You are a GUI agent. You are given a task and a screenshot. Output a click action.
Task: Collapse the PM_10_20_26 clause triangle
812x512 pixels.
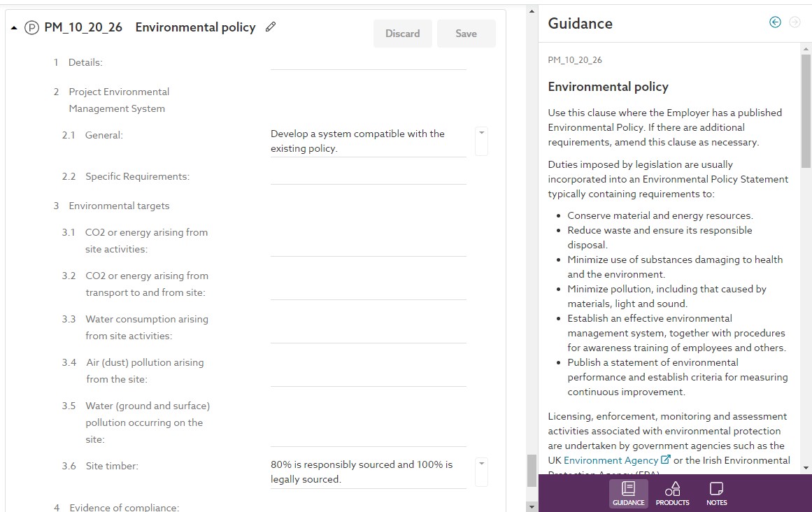point(14,28)
